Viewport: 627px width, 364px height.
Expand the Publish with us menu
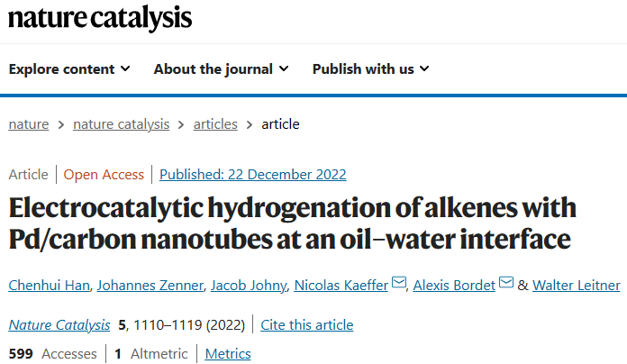tap(370, 68)
